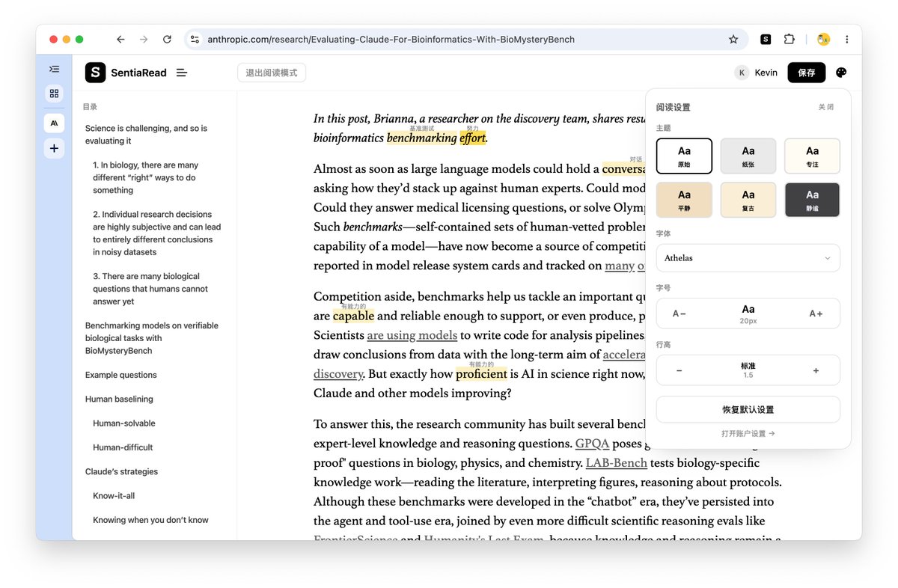Click highlighted word 'proficient'
This screenshot has height=588, width=898.
pyautogui.click(x=481, y=374)
